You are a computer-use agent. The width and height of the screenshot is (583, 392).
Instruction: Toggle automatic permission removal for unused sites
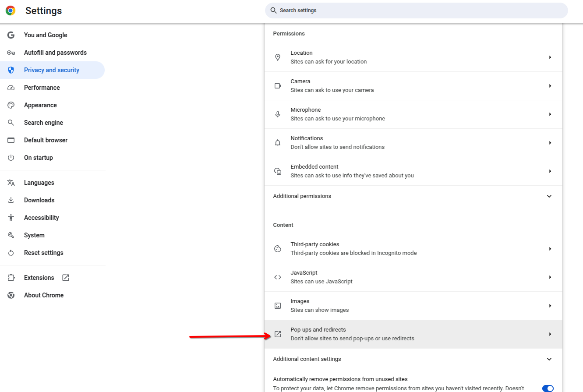click(548, 388)
